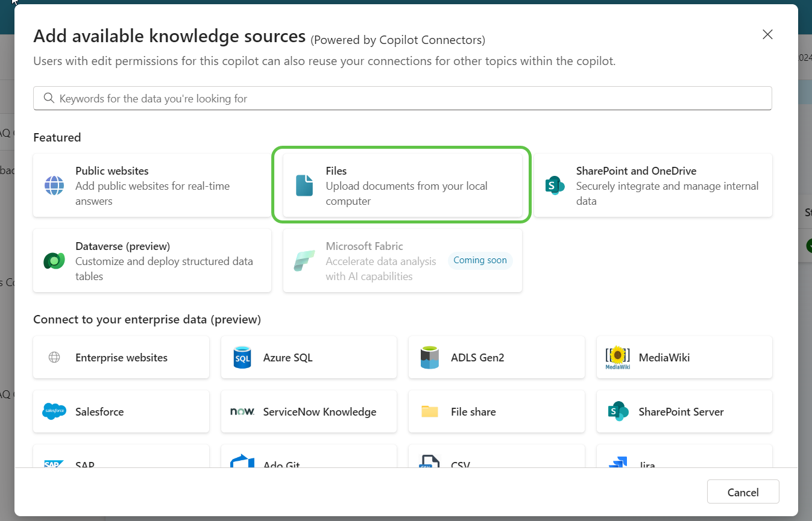Select the File share folder icon
Screen dimensions: 812x521
[429, 411]
